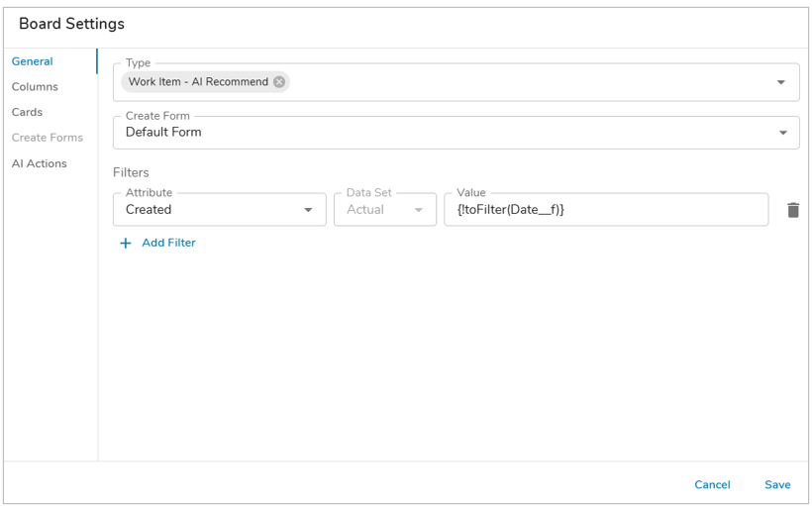The width and height of the screenshot is (812, 506).
Task: Focus the filter Value input field
Action: (x=606, y=209)
